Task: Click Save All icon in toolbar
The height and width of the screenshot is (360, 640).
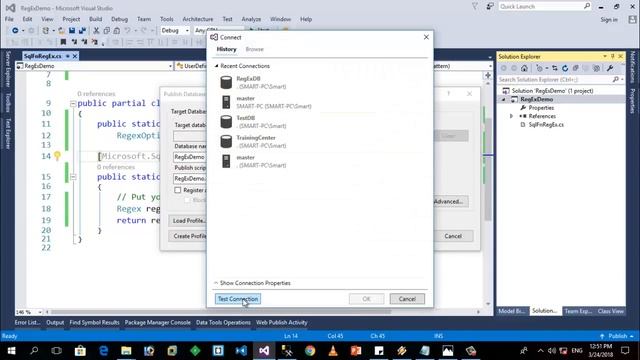Action: [x=82, y=30]
